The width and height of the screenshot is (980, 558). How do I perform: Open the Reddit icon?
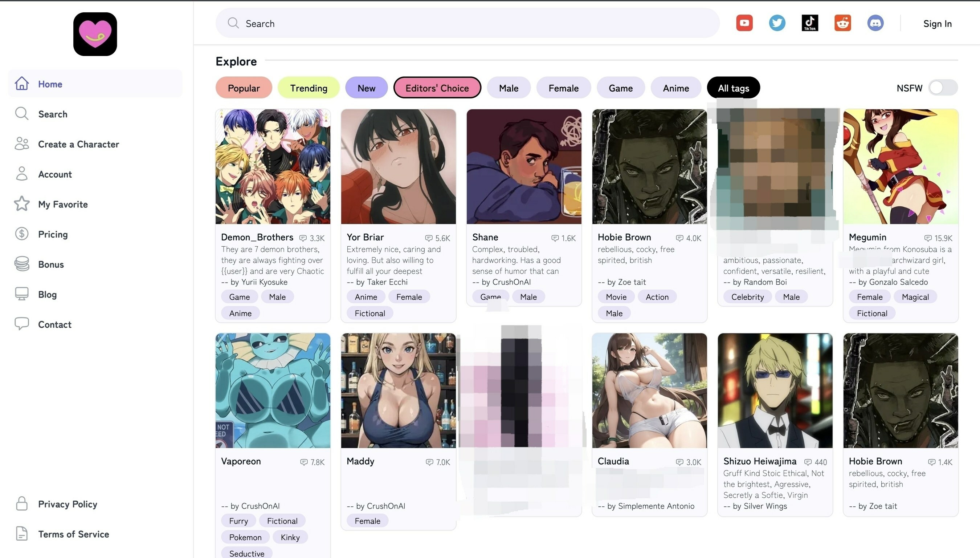click(842, 23)
